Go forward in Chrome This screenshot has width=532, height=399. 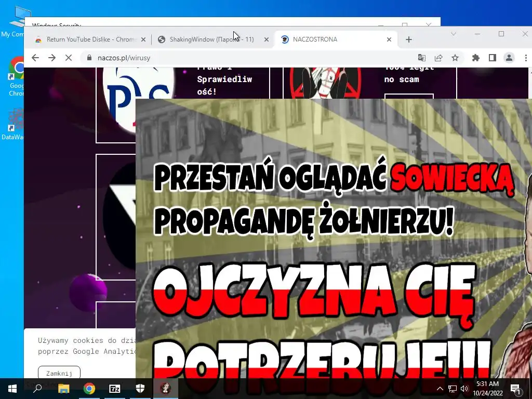click(x=51, y=58)
